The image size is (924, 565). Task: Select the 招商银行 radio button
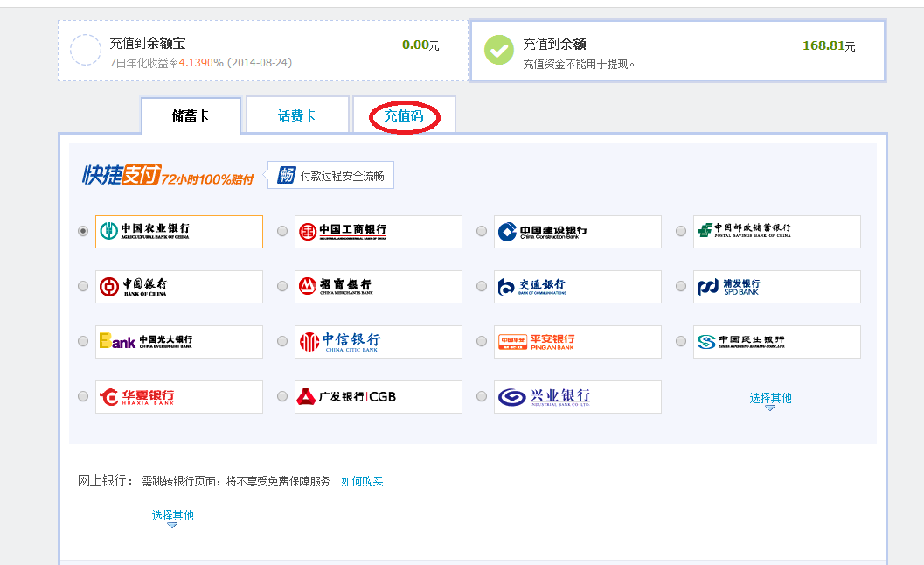[x=282, y=286]
